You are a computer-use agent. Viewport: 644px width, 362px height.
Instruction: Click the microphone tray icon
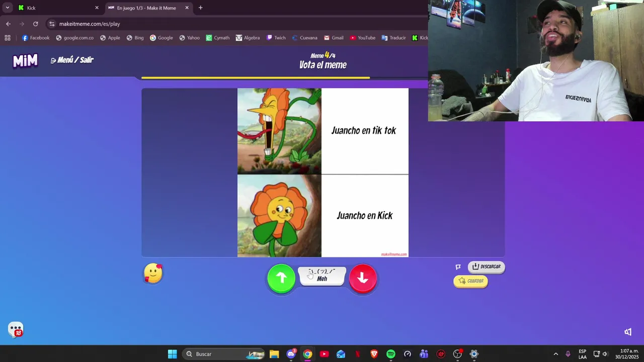pos(568,354)
